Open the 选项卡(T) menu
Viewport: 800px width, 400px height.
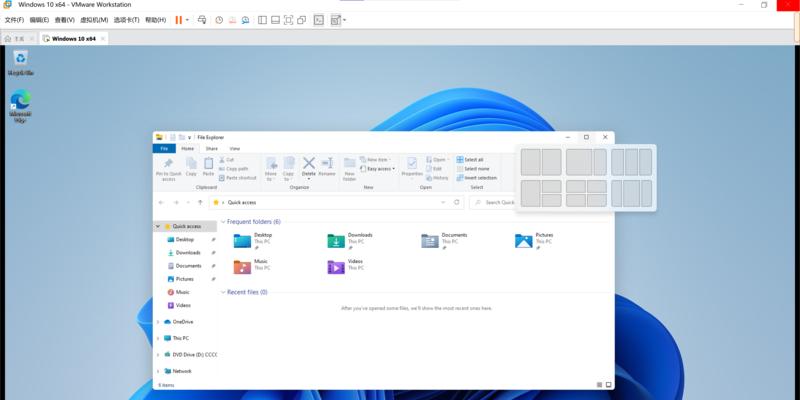[x=127, y=20]
